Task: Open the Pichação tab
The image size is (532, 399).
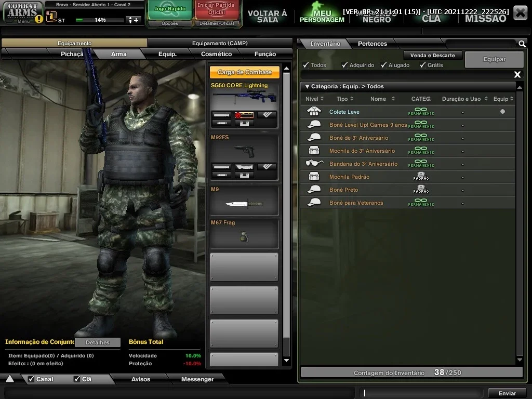Action: pos(72,54)
